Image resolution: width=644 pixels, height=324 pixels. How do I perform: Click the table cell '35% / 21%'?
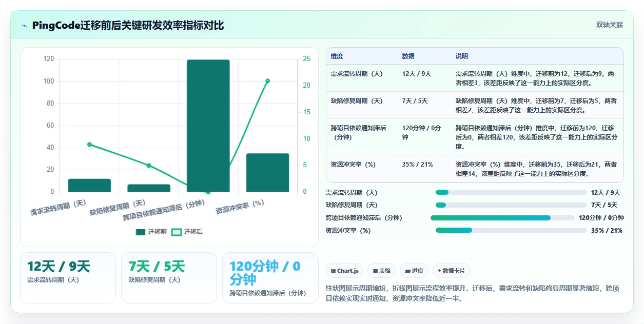(x=418, y=165)
